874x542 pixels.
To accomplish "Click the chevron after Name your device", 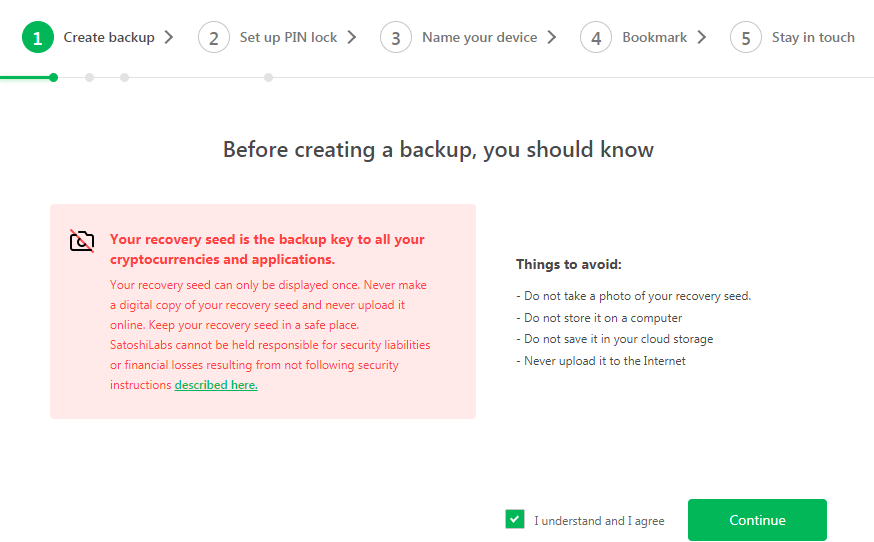I will [x=552, y=38].
